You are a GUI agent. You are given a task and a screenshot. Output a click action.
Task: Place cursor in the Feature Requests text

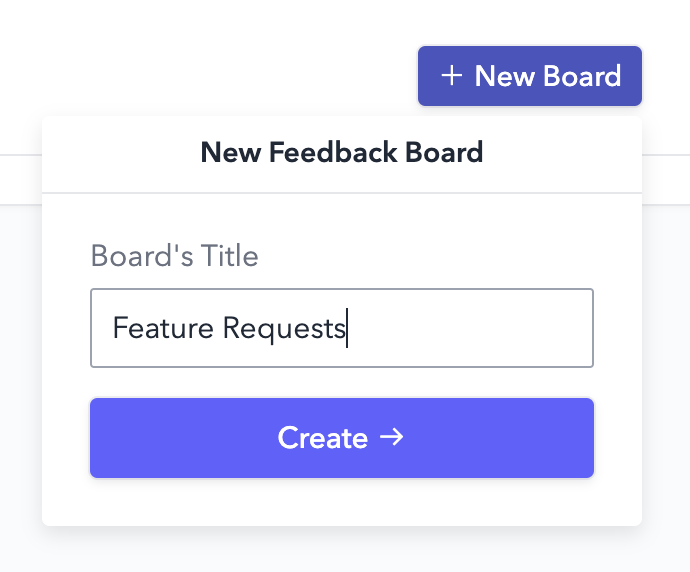[229, 328]
